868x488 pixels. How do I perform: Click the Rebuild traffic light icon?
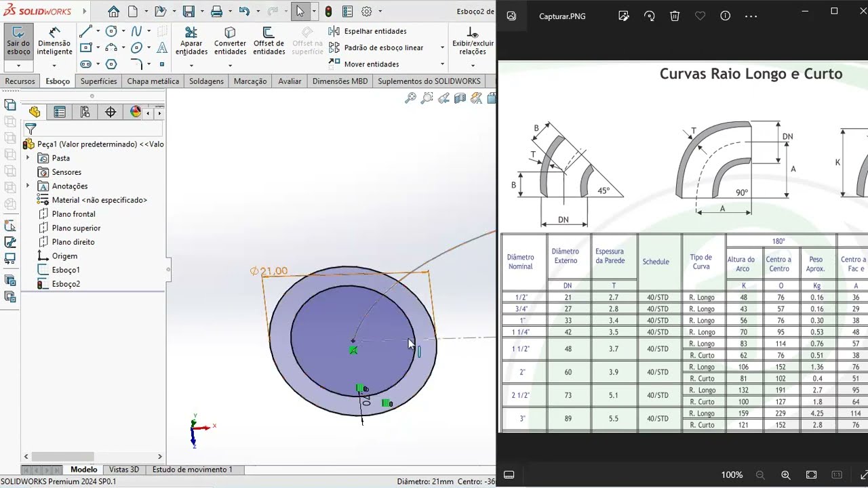coord(329,12)
